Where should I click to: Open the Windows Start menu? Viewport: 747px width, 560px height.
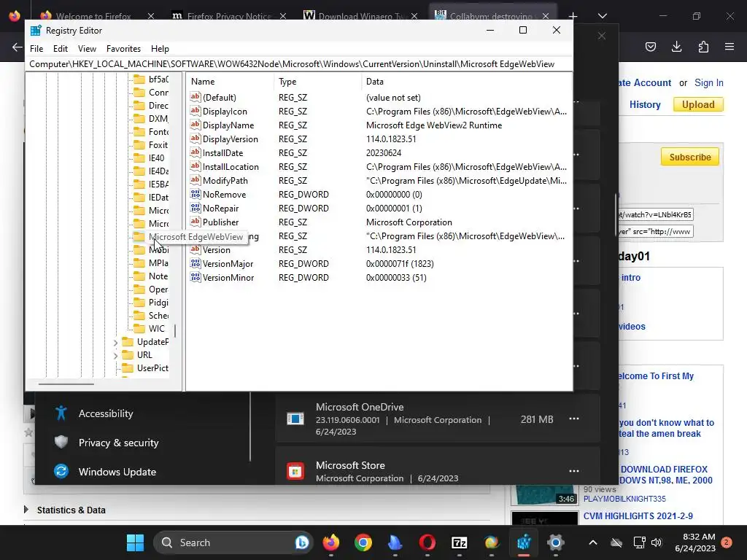click(x=135, y=542)
